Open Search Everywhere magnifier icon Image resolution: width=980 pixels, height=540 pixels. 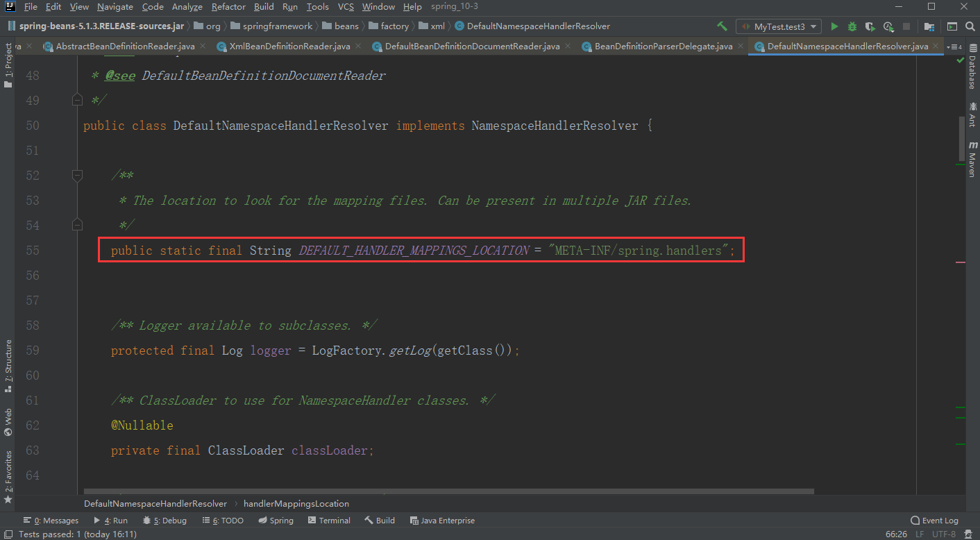click(x=970, y=26)
